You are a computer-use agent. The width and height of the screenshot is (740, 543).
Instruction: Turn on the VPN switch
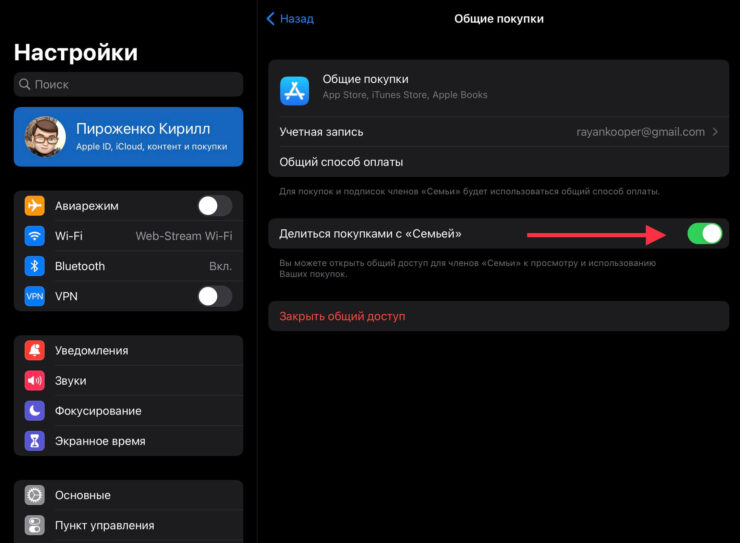click(214, 296)
